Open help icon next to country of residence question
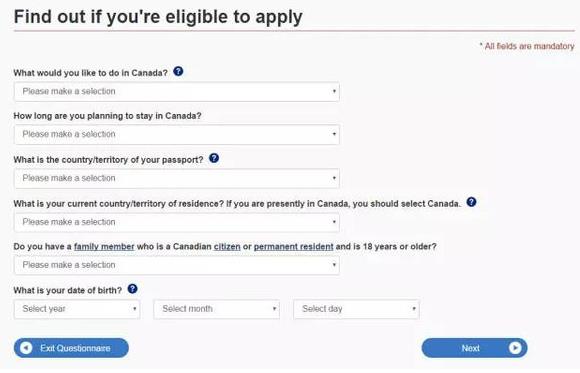Image resolution: width=580 pixels, height=373 pixels. pyautogui.click(x=471, y=202)
